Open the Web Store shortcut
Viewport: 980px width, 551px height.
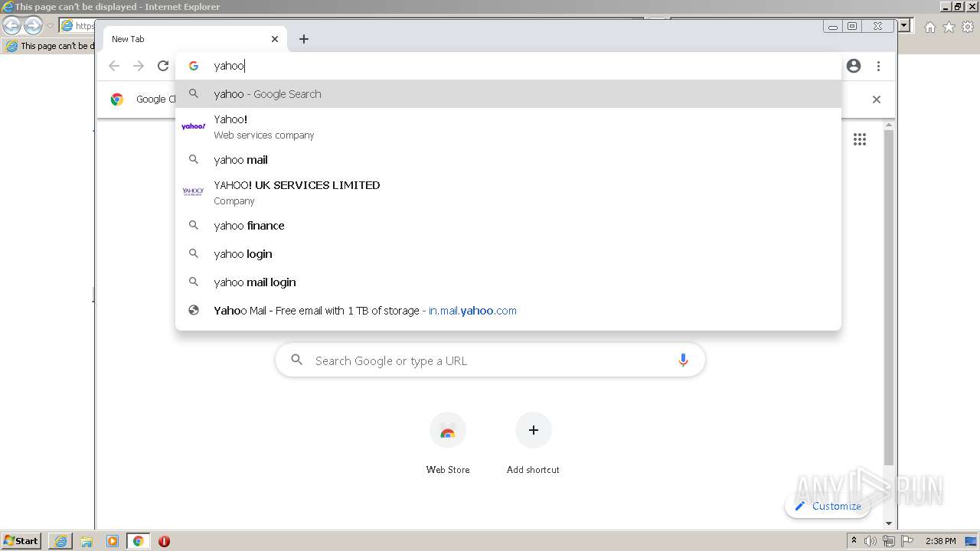pos(448,444)
